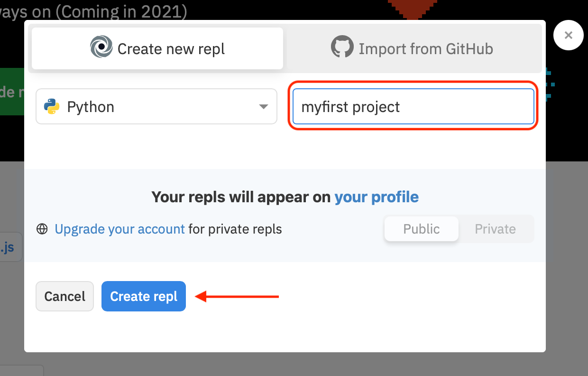Click the Replit spiral logo icon
This screenshot has height=376, width=588.
coord(101,48)
